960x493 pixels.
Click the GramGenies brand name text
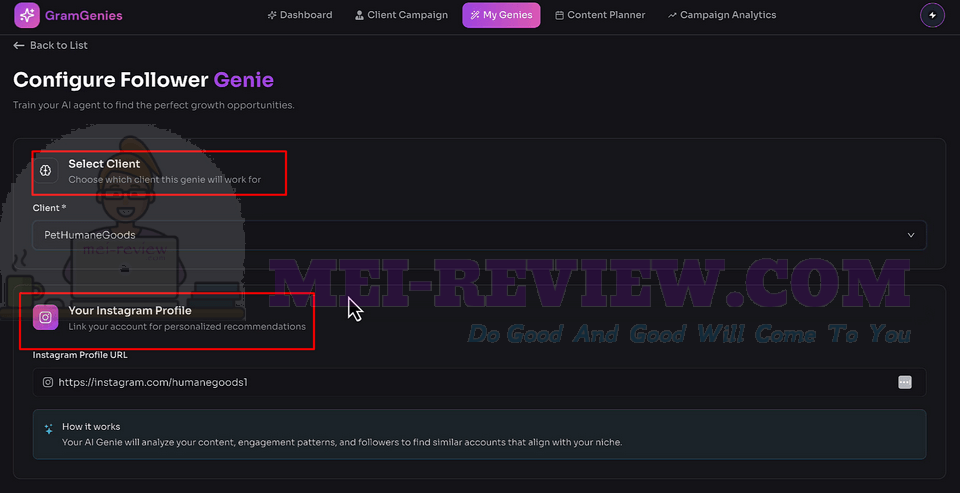[84, 15]
